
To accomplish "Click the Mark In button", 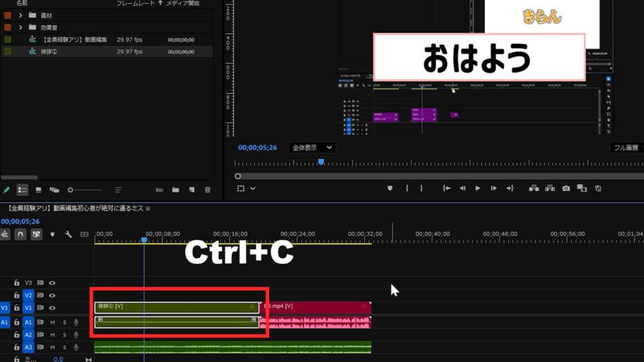I will [x=407, y=189].
